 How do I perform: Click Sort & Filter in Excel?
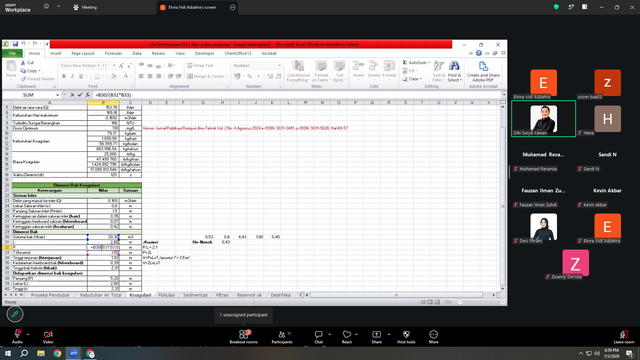pos(439,71)
